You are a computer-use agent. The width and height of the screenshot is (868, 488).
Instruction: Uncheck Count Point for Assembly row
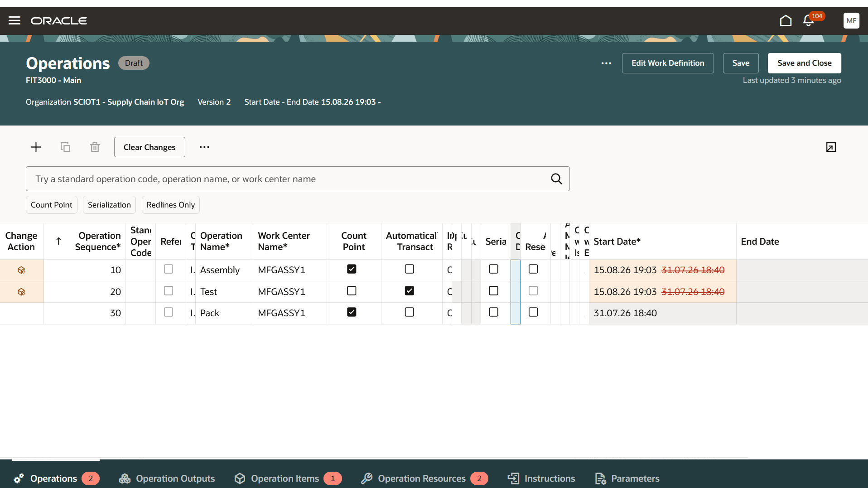352,269
